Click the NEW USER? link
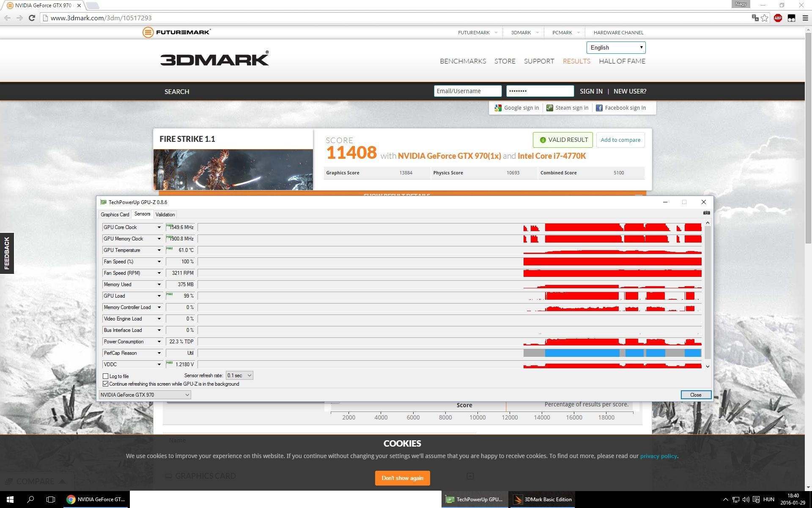This screenshot has width=812, height=508. click(x=630, y=91)
